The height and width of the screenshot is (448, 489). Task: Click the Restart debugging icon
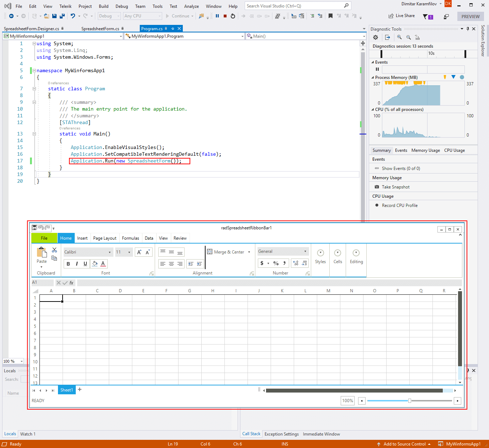coord(233,16)
